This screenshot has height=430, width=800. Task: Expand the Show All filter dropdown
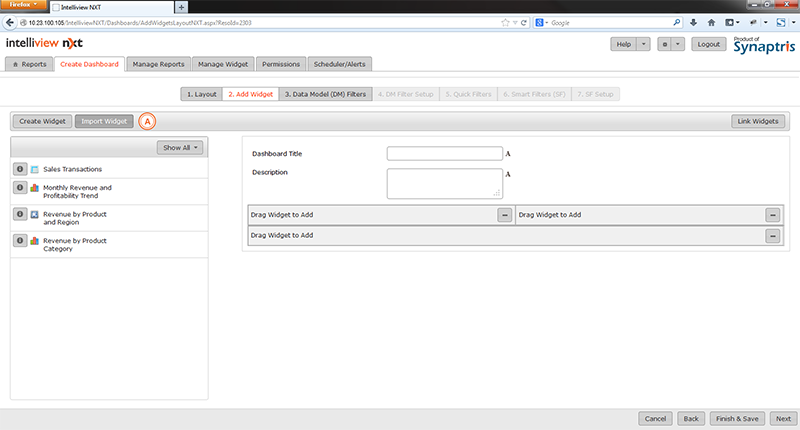180,147
